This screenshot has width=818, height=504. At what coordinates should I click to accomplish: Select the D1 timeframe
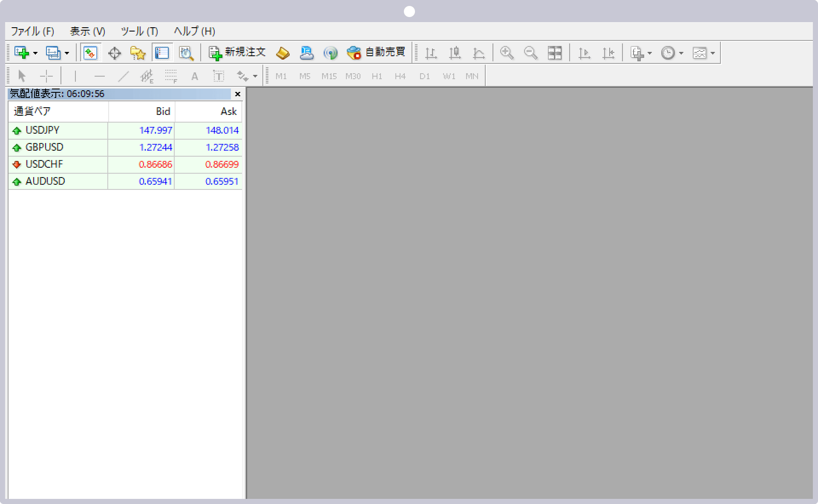pos(424,76)
